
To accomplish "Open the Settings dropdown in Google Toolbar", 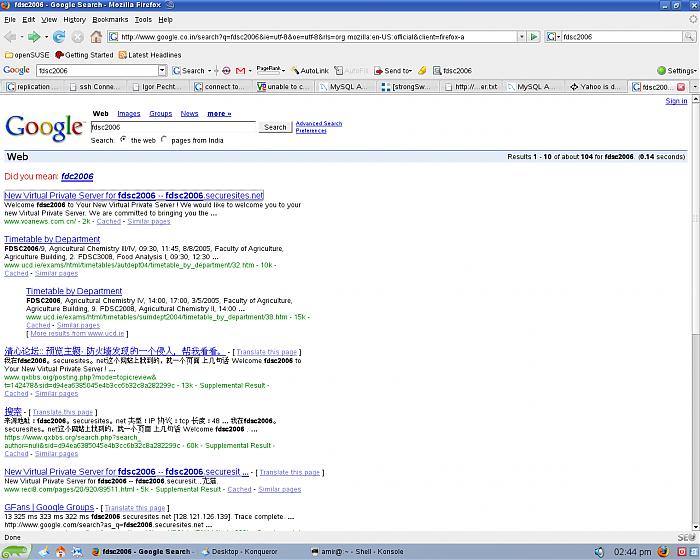I will (677, 71).
